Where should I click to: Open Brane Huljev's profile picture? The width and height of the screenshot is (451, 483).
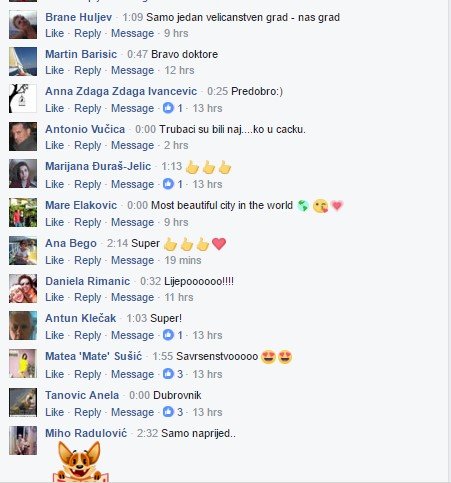coord(23,25)
